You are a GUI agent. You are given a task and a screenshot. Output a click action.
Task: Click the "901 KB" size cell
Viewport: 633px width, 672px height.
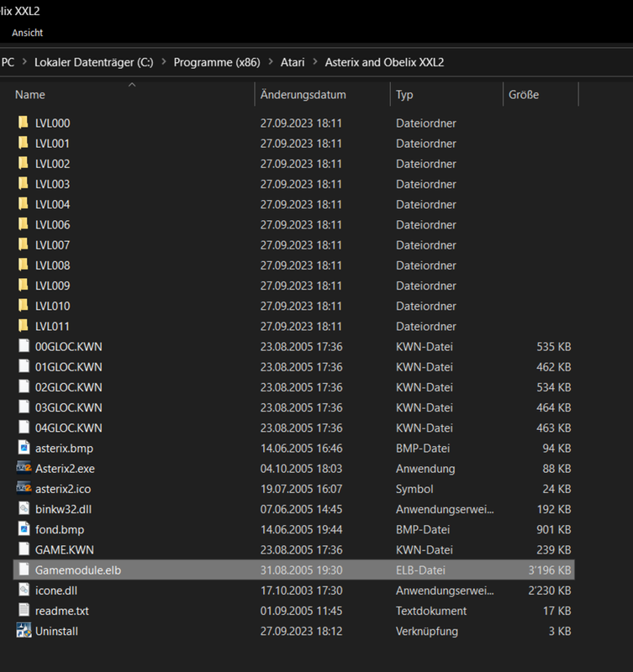(554, 529)
